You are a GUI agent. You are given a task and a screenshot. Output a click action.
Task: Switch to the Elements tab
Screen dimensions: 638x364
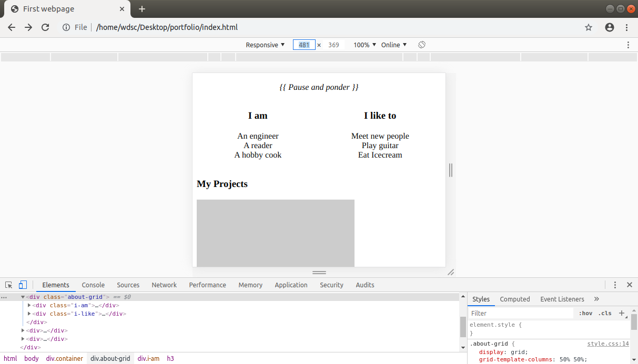(x=56, y=285)
